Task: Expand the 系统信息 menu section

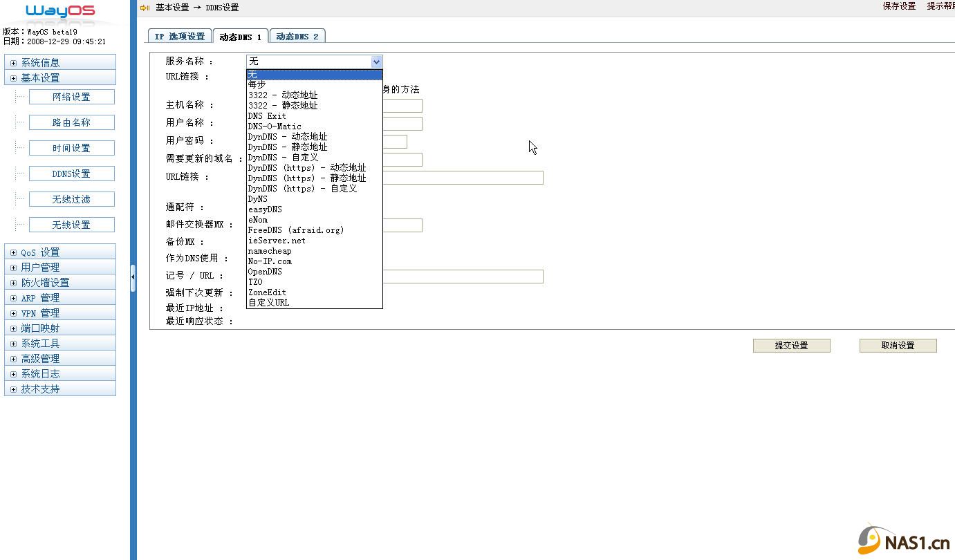Action: click(x=59, y=62)
